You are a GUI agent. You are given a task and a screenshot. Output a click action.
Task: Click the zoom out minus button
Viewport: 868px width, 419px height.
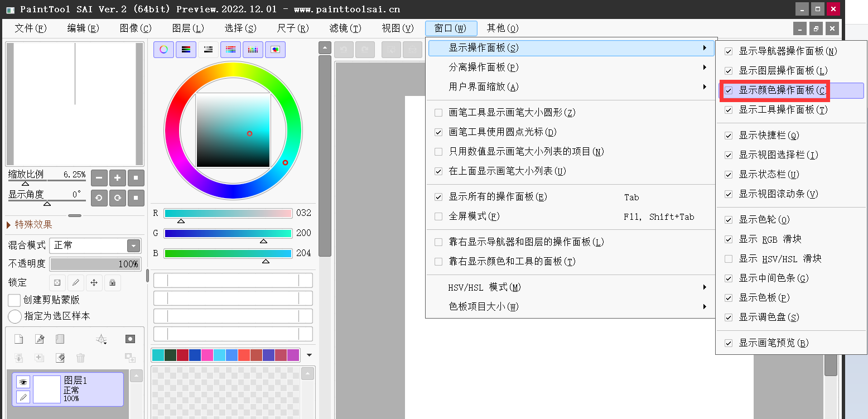click(99, 178)
